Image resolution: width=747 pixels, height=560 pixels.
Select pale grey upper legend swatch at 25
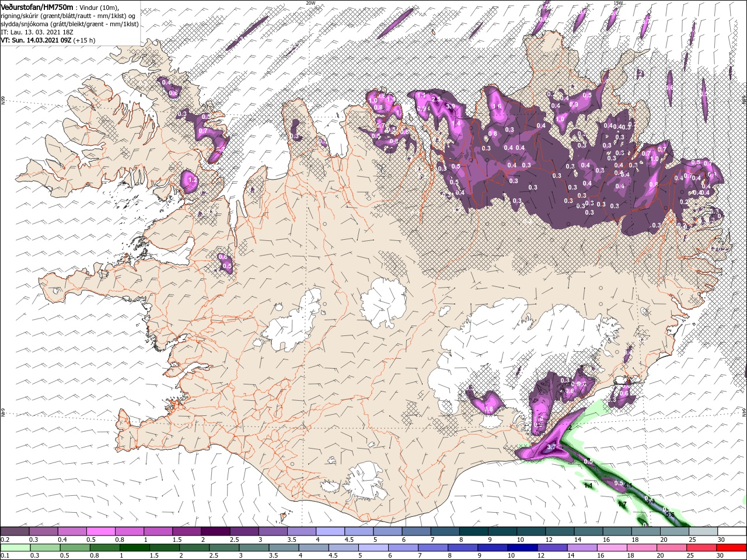(x=703, y=531)
